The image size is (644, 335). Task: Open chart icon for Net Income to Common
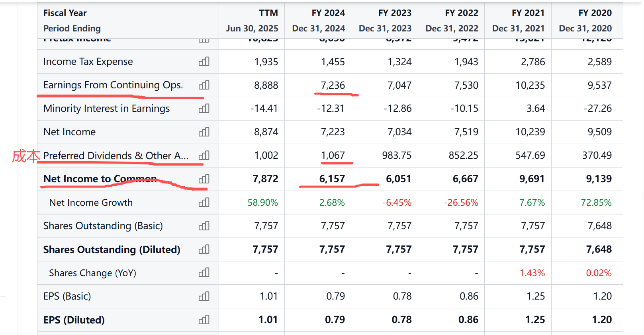(204, 179)
